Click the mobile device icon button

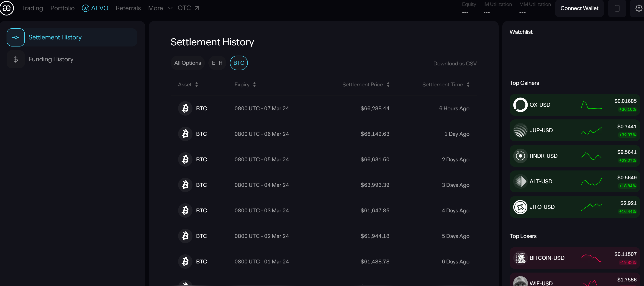[x=617, y=8]
